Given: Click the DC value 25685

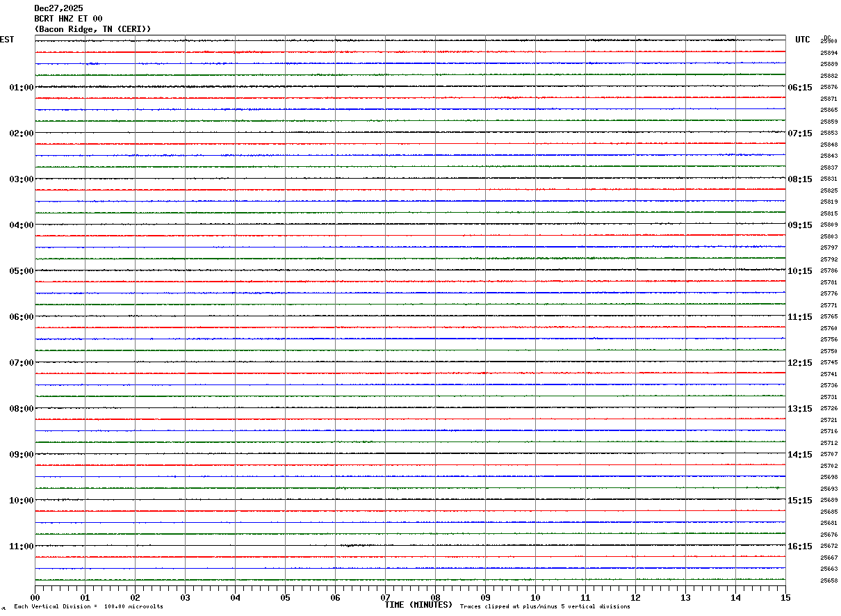Looking at the screenshot, I should tap(828, 512).
